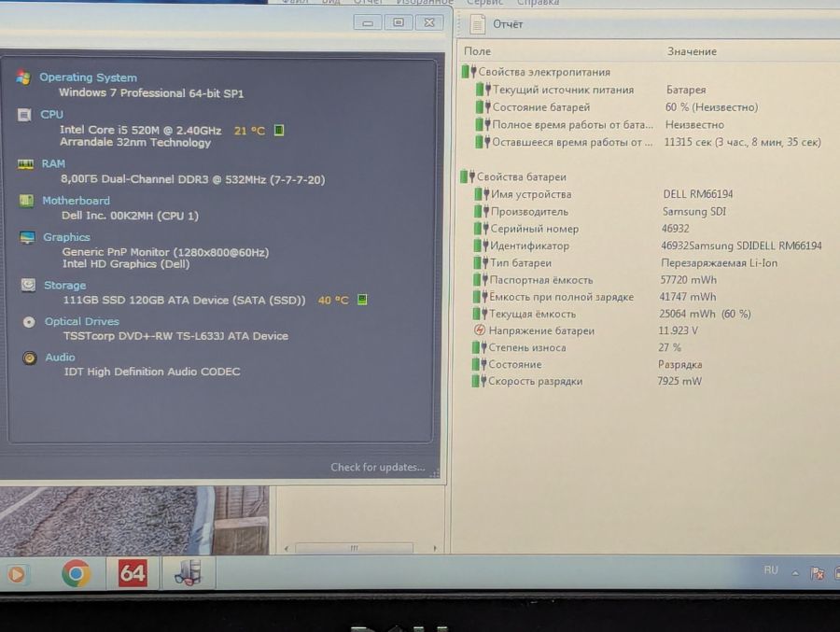Select the Свойства батареи group row
Viewport: 840px width, 632px height.
pyautogui.click(x=513, y=176)
